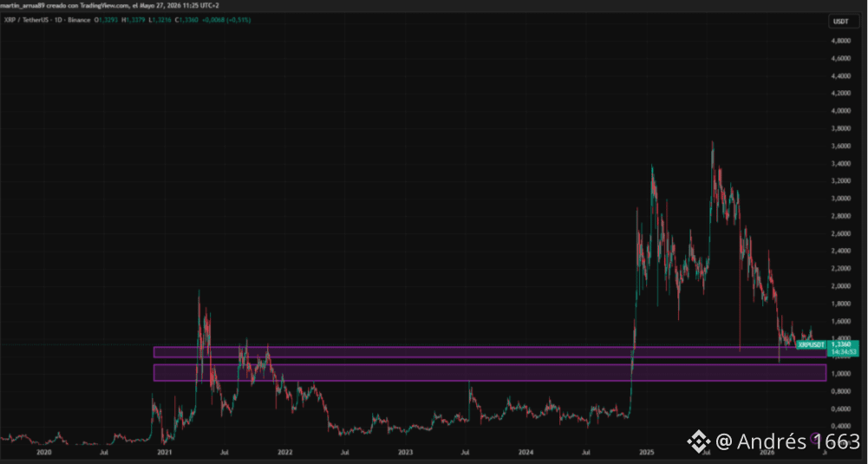Click the 3,6000 price axis label
Viewport: 868px width, 464px height.
pos(841,147)
